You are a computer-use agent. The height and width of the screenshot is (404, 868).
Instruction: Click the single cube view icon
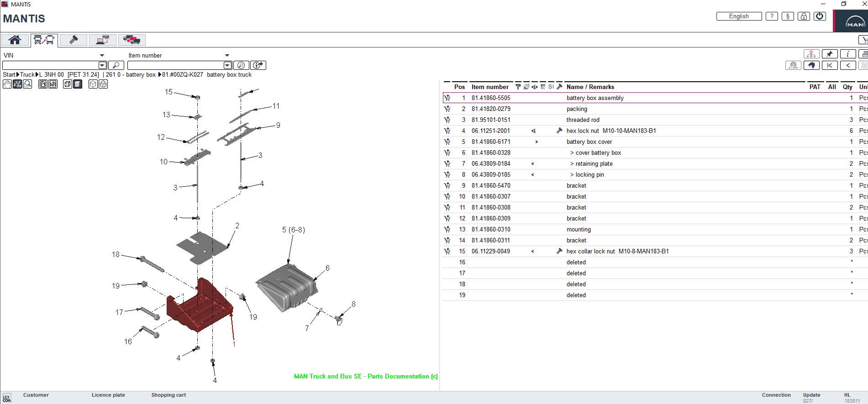click(93, 84)
